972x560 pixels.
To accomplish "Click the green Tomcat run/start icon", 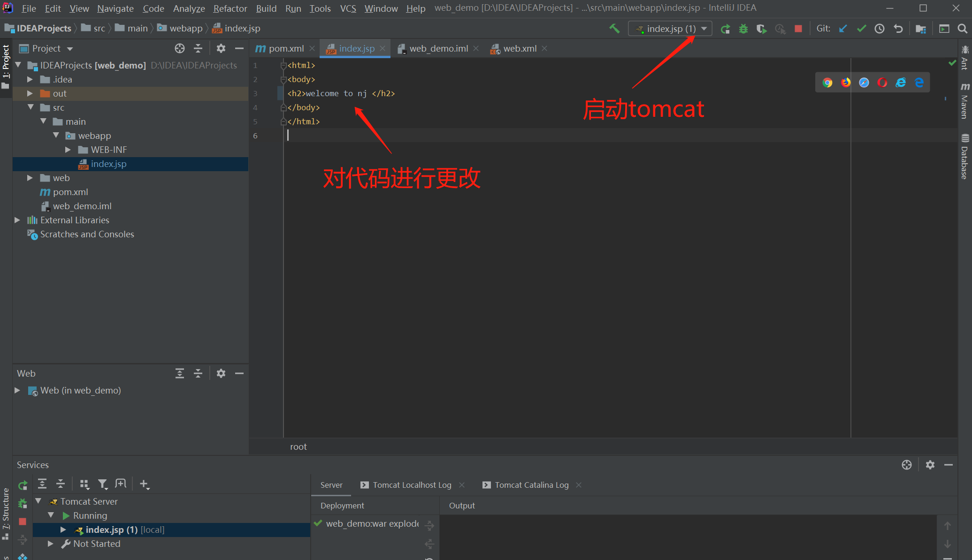I will pyautogui.click(x=727, y=28).
